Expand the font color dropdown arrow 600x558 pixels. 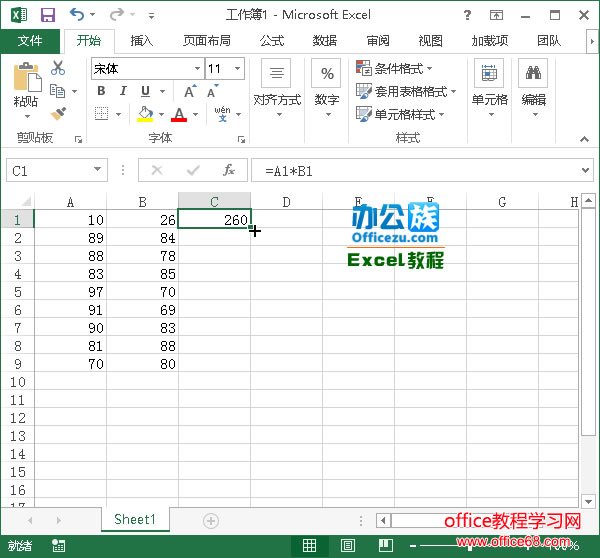pos(196,114)
